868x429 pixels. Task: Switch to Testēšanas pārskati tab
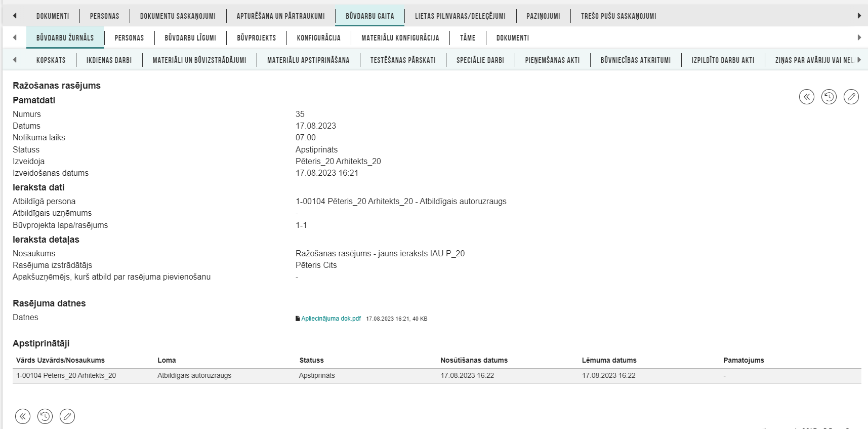tap(403, 60)
